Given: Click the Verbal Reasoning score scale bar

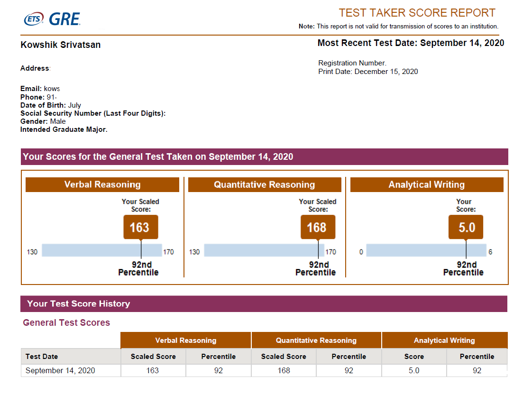Looking at the screenshot, I should 102,250.
